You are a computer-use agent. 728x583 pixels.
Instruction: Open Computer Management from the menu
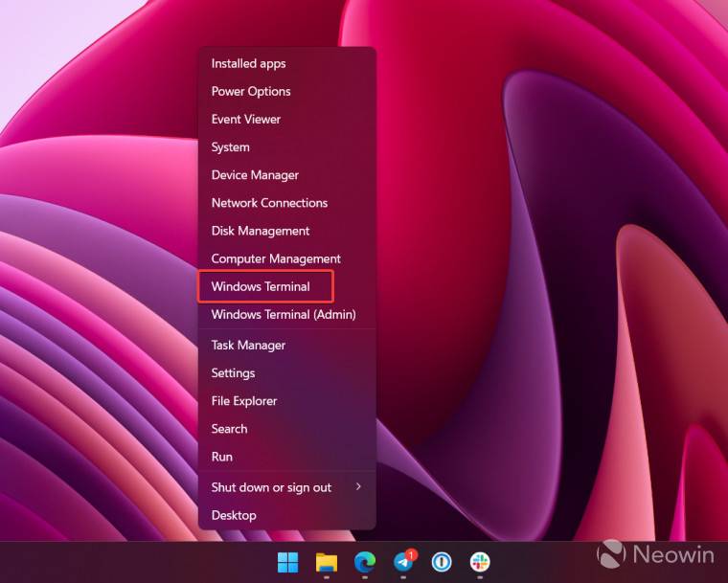[276, 258]
